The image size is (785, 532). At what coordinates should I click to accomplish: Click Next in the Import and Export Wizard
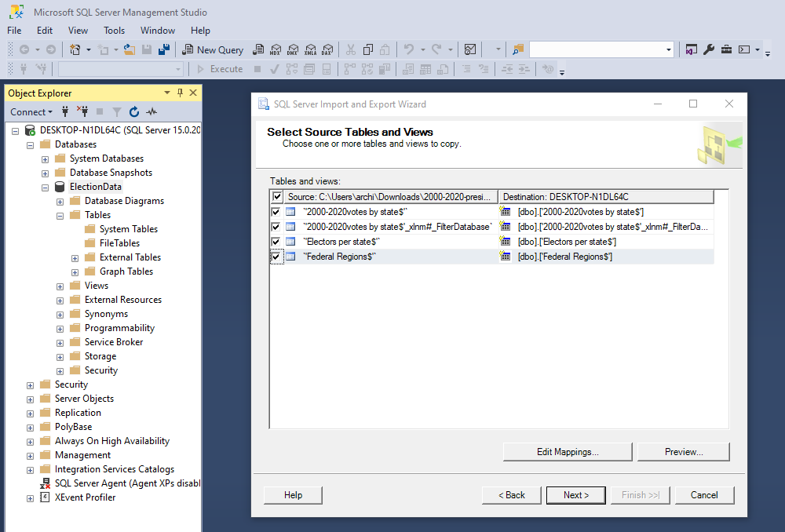(575, 495)
